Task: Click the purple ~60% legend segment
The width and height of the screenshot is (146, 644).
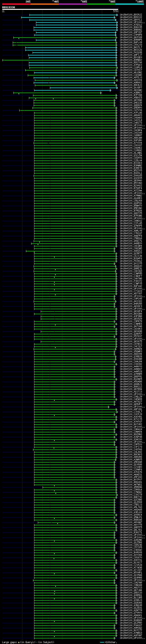Action: click(73, 4)
